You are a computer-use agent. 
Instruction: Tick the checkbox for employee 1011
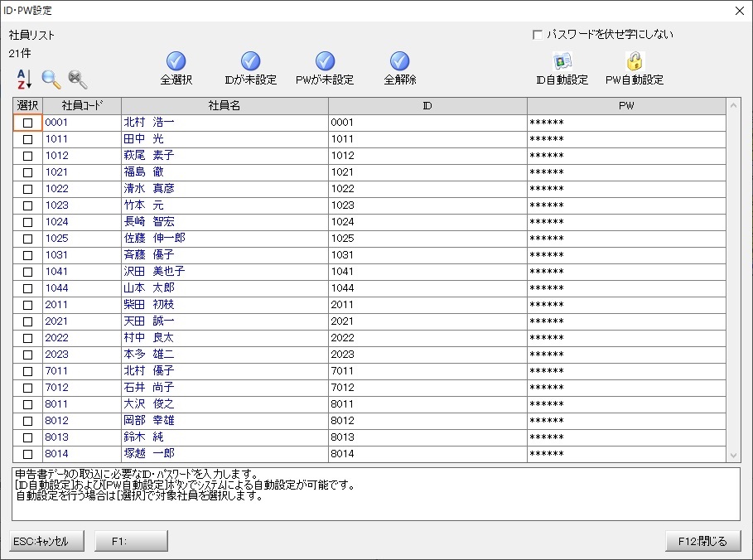[28, 139]
